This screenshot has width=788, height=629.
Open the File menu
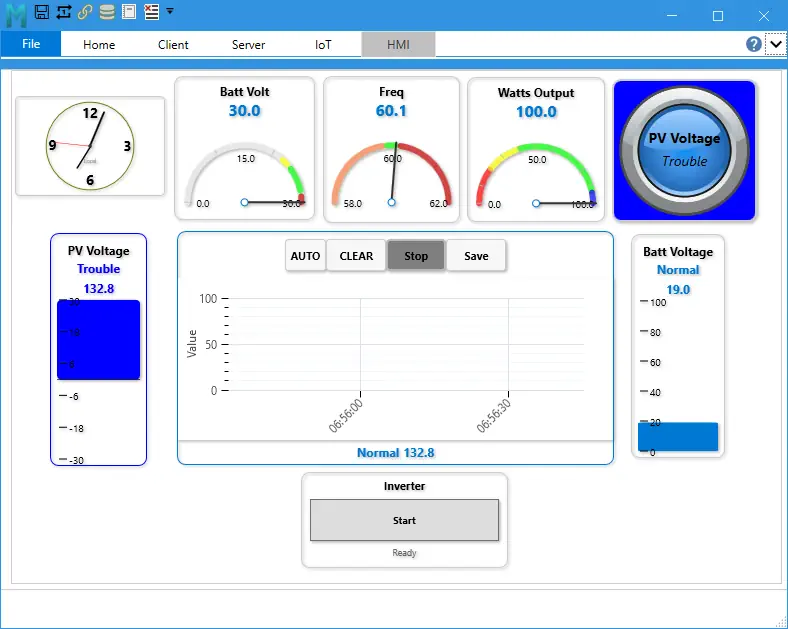(x=31, y=44)
